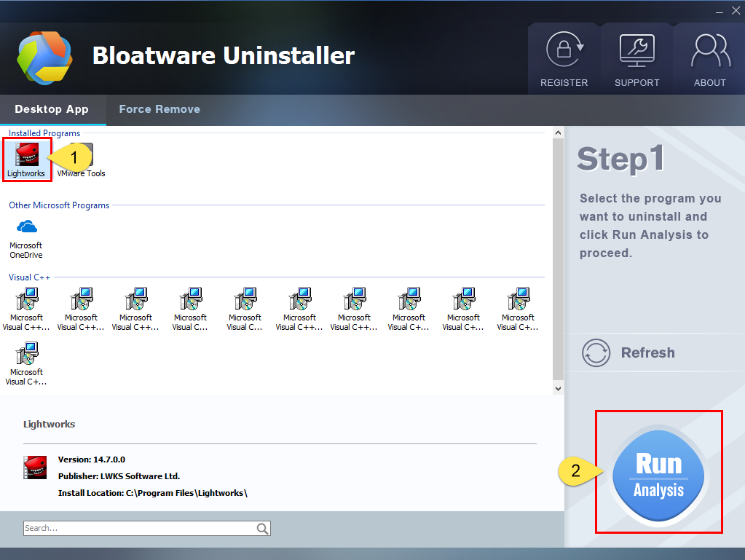Click the Bloatware Uninstaller logo
Screen dimensions: 745x560
(x=44, y=58)
